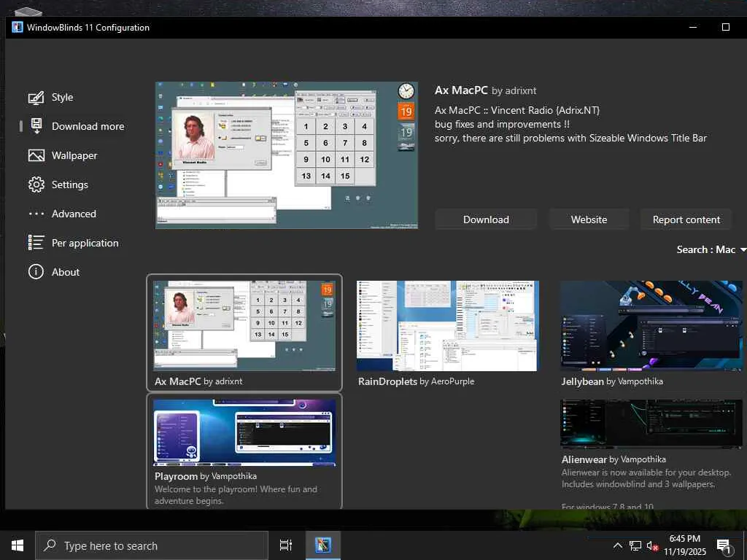The image size is (747, 560).
Task: Click Alienwear 'now available for your desktop' description
Action: (646, 478)
